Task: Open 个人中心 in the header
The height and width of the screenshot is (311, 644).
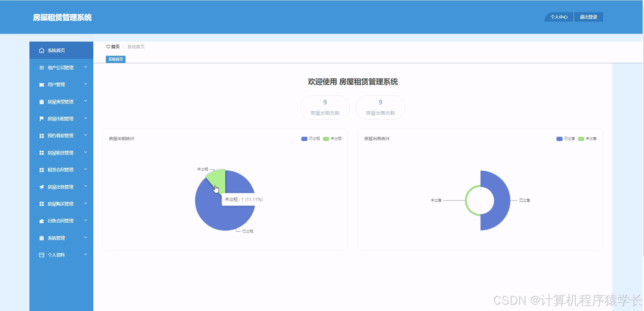Action: pyautogui.click(x=559, y=17)
